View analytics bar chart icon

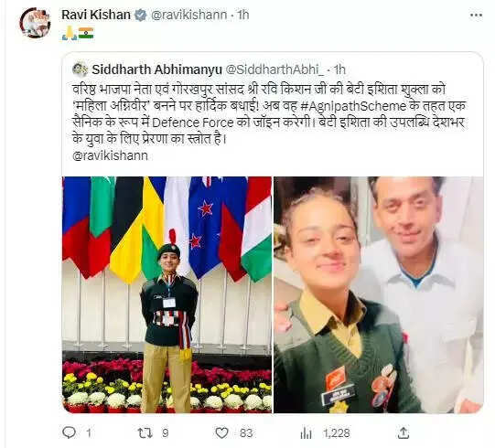306,432
